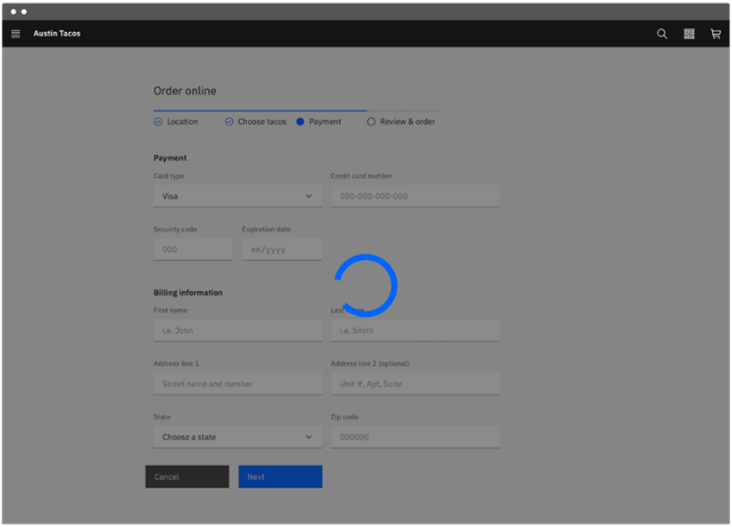732x527 pixels.
Task: Open the Choose a state dropdown
Action: [238, 437]
